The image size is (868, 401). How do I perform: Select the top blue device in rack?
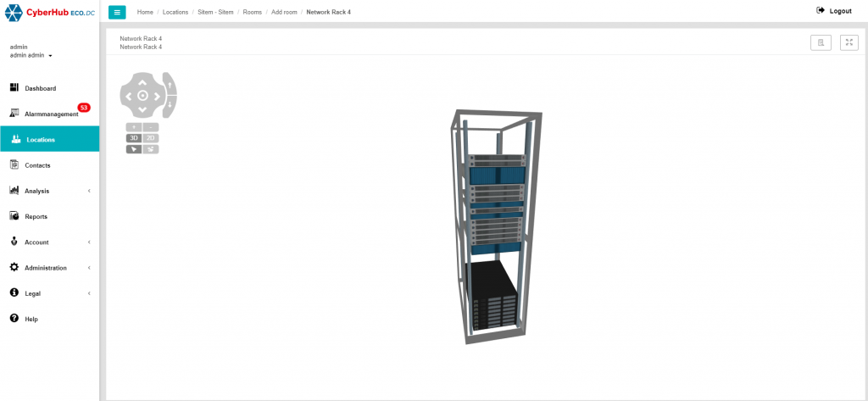497,175
